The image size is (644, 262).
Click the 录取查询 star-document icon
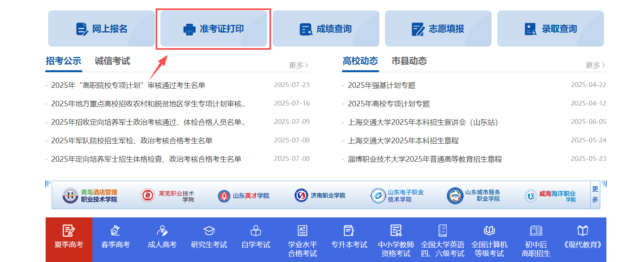531,29
